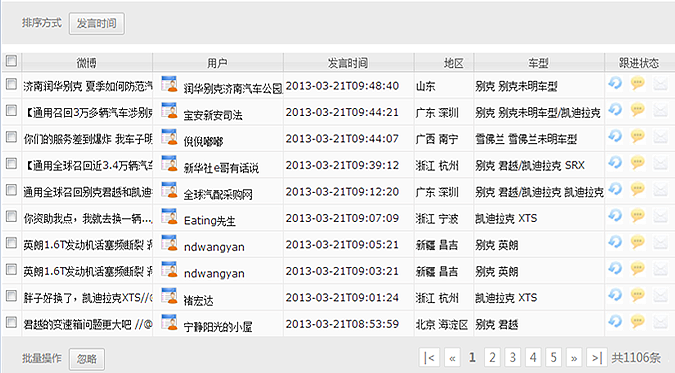Open page 2 of results
Viewport: 675px width, 373px height.
[x=492, y=357]
